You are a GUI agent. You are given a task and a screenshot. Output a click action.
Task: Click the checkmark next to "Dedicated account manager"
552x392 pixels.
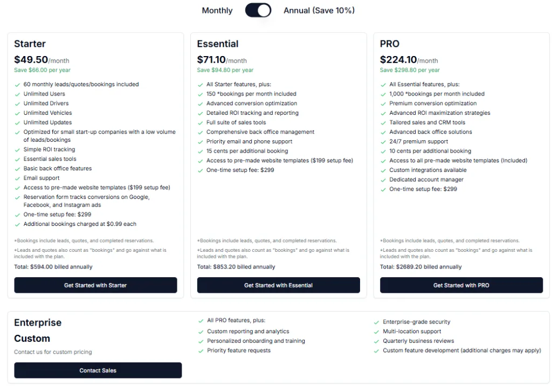(383, 180)
